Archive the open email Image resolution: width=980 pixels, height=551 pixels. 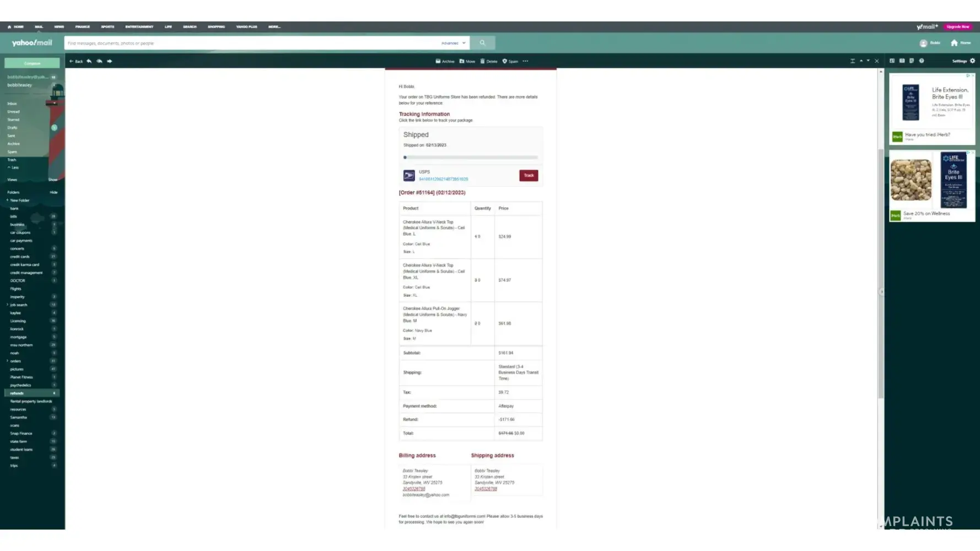click(445, 61)
